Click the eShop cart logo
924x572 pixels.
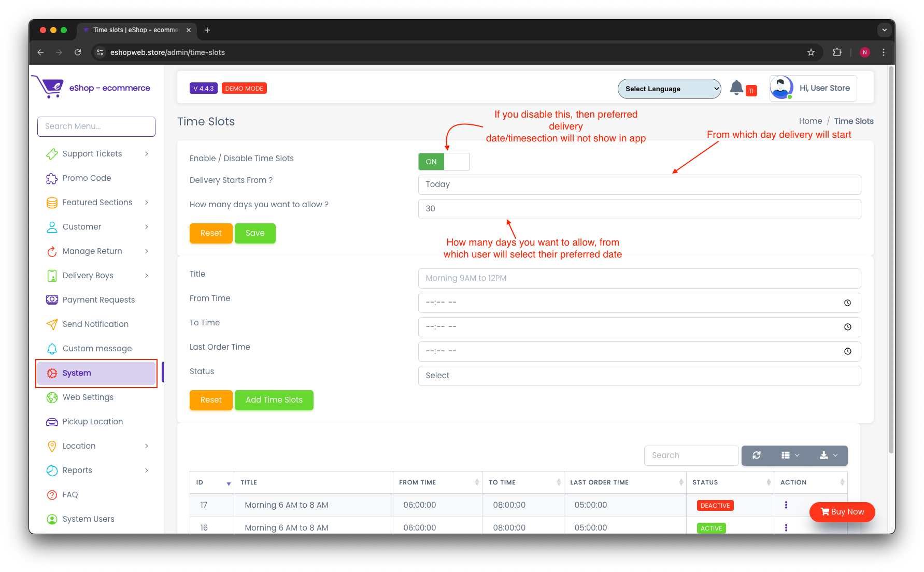(48, 87)
